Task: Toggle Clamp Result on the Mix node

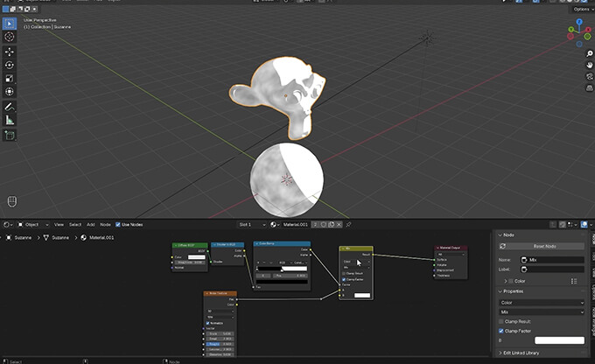Action: click(x=344, y=273)
